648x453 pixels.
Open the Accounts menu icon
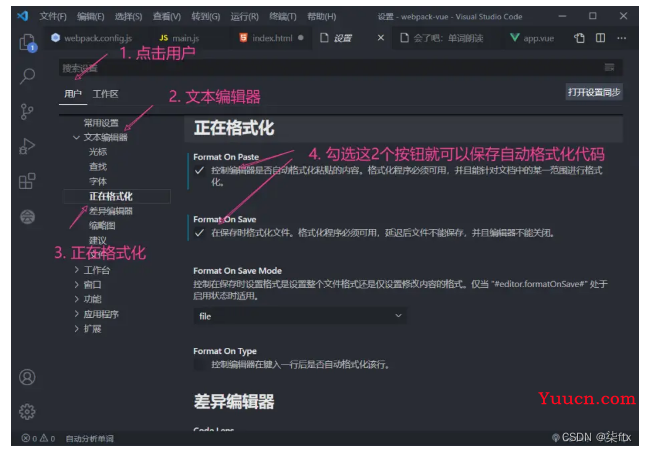point(27,377)
